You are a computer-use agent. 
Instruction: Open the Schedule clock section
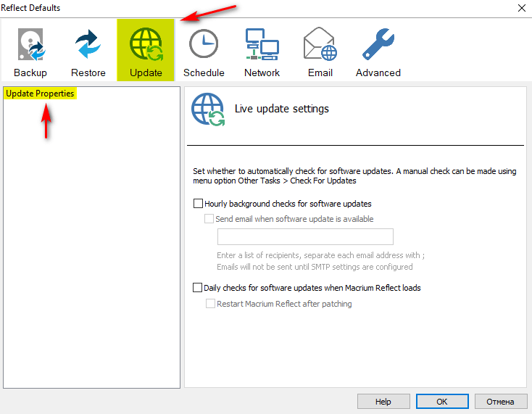[x=204, y=50]
